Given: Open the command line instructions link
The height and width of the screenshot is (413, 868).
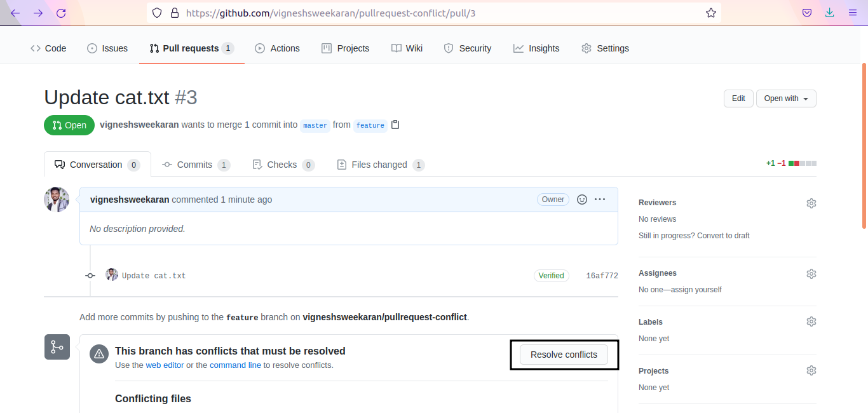Looking at the screenshot, I should [235, 365].
